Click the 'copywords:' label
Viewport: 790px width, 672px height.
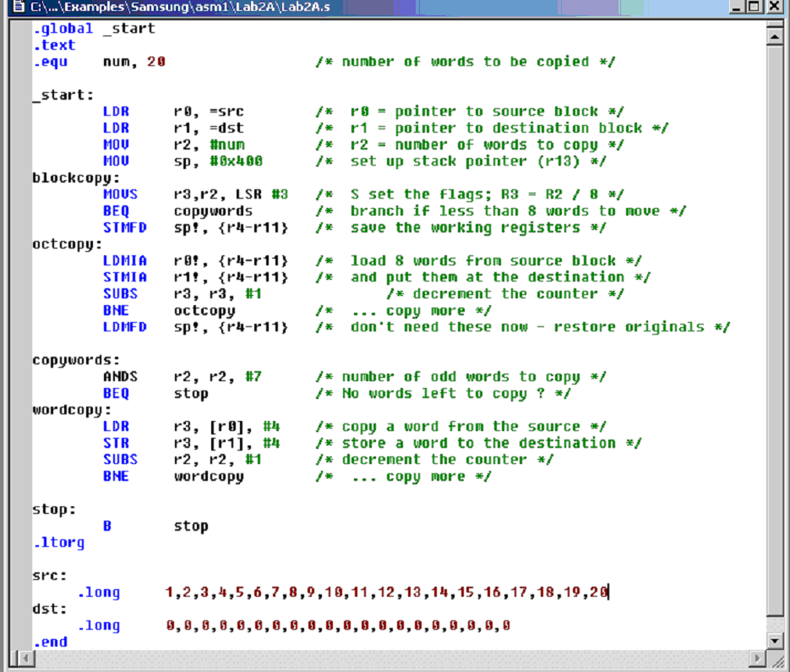pos(76,360)
